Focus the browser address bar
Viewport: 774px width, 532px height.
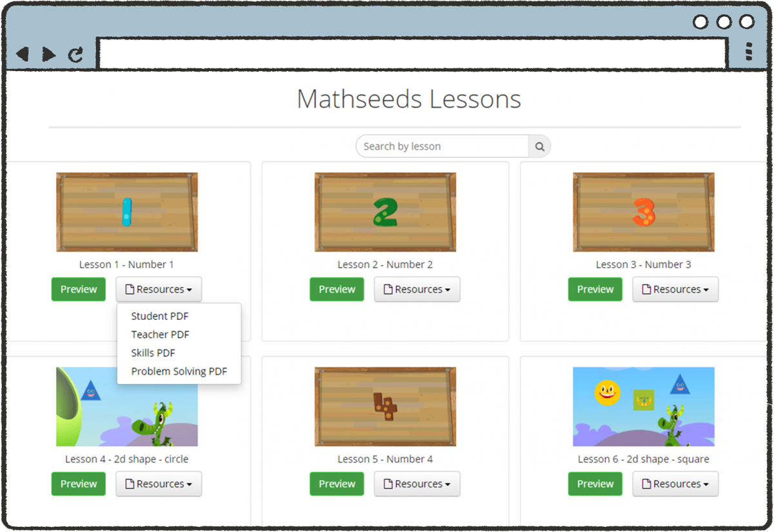(x=413, y=54)
